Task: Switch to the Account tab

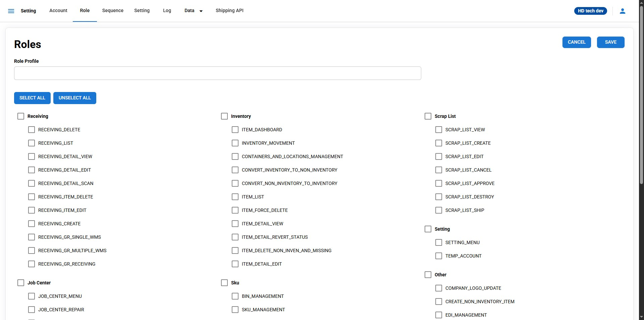Action: tap(58, 11)
